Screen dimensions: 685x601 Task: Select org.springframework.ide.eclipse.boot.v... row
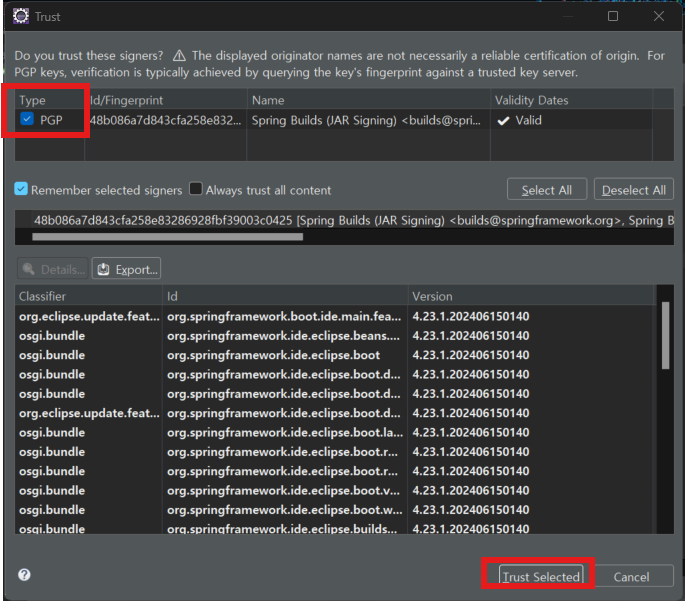point(336,490)
